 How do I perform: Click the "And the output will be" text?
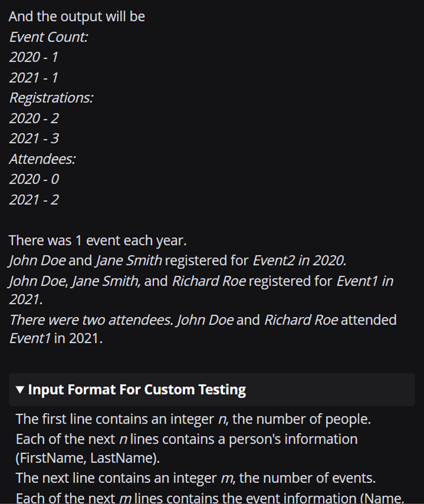tap(77, 17)
